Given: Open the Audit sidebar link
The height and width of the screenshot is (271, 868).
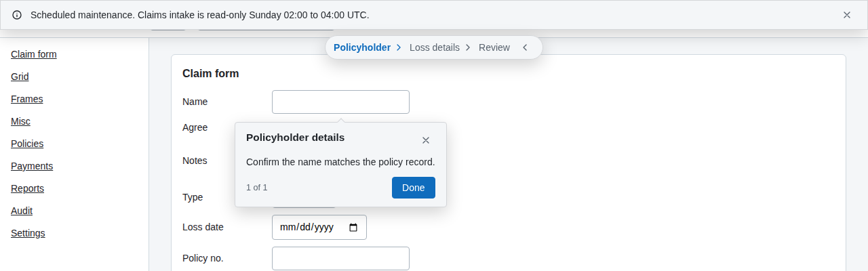Looking at the screenshot, I should point(22,211).
